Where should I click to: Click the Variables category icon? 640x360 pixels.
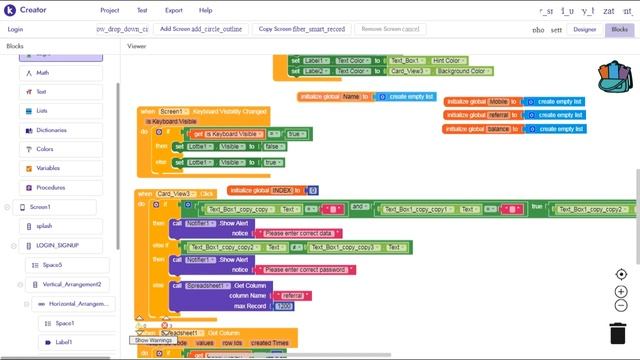pos(29,169)
